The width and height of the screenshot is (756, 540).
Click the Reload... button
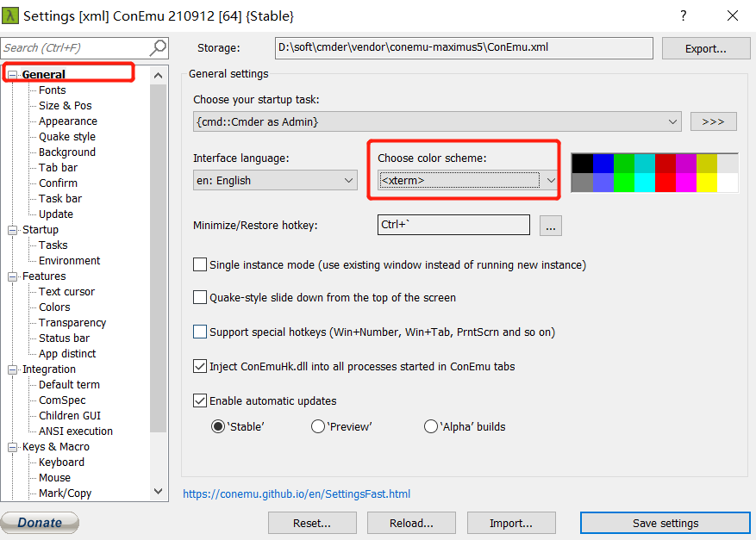(411, 523)
